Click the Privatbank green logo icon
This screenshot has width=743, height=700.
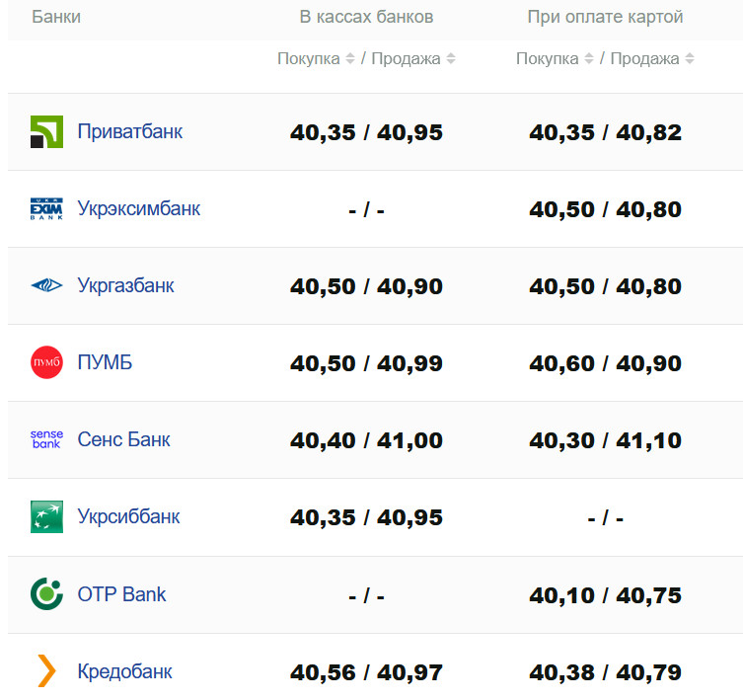[x=46, y=131]
